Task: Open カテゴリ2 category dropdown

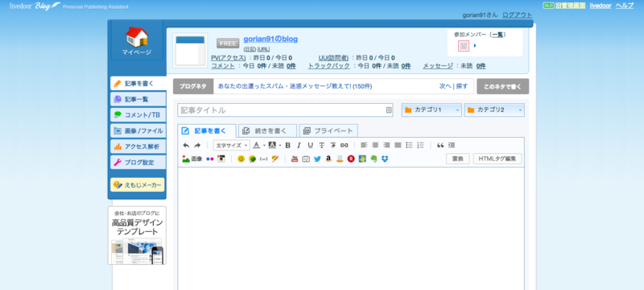Action: coord(494,110)
